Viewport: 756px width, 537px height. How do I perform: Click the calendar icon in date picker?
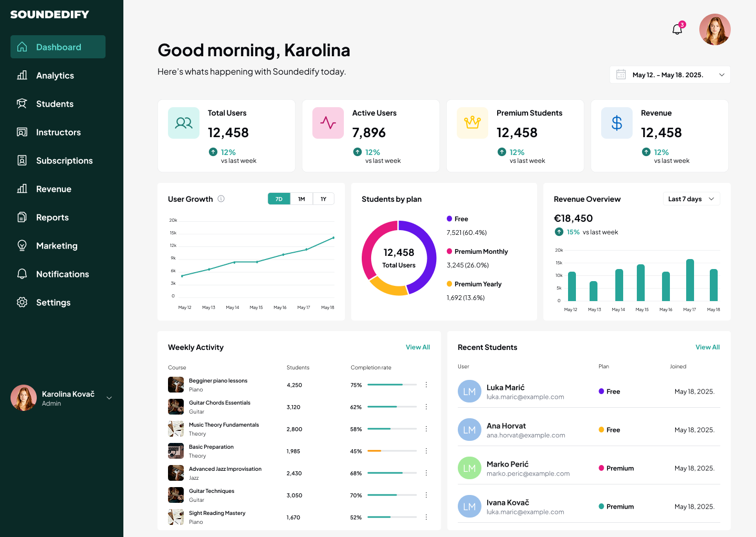point(621,75)
